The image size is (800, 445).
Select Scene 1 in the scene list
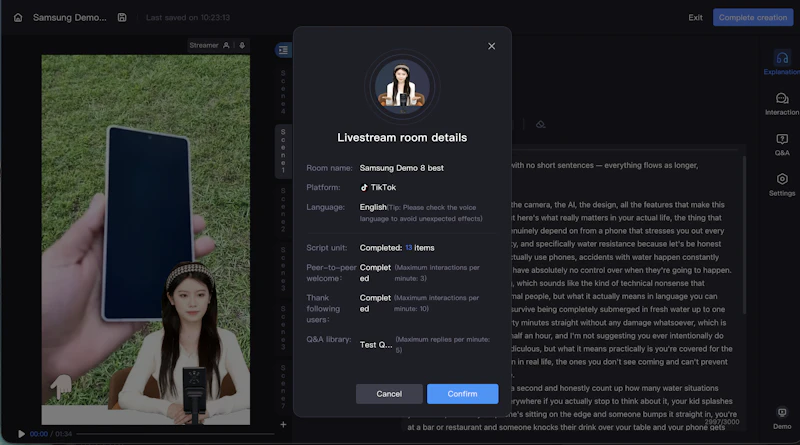pos(283,151)
